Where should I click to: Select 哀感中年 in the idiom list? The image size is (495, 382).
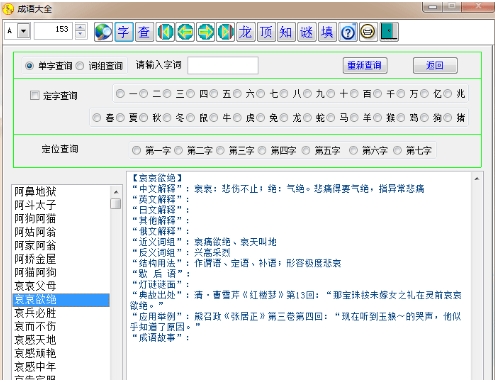61,367
